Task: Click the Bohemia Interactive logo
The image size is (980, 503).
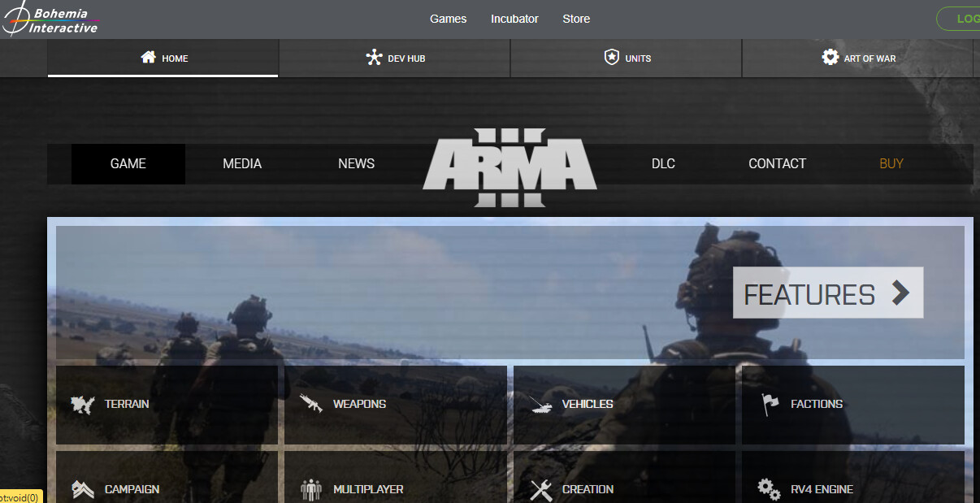Action: [x=50, y=19]
